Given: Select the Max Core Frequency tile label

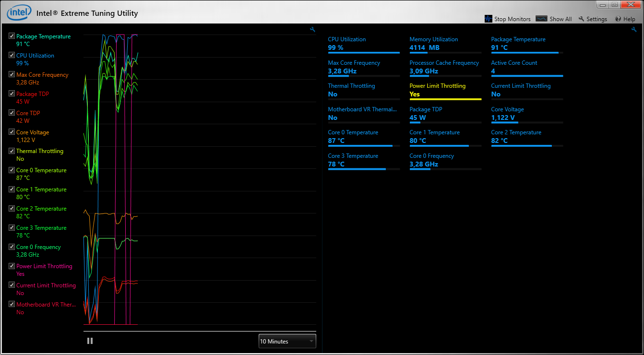Looking at the screenshot, I should pyautogui.click(x=354, y=63).
